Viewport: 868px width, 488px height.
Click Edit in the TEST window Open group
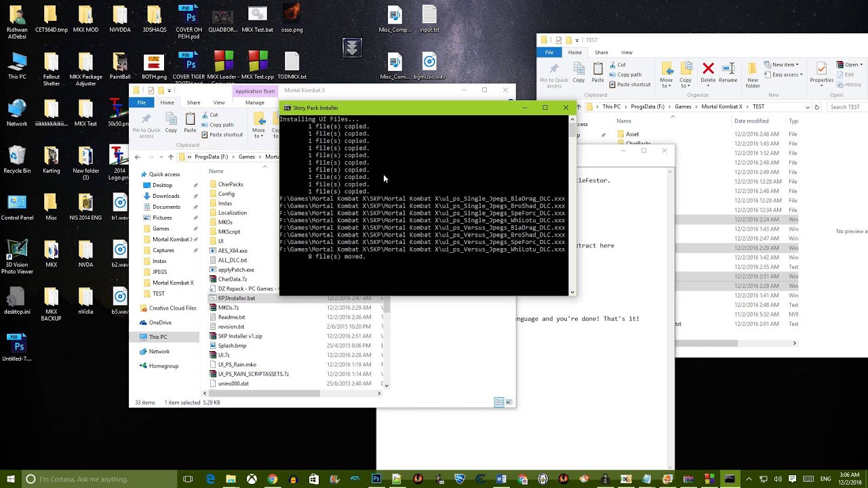tap(845, 75)
